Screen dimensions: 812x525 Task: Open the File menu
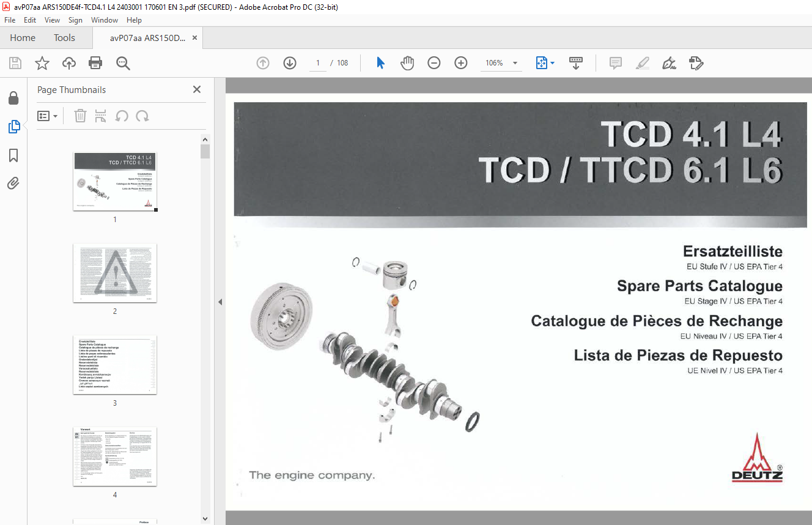click(10, 20)
